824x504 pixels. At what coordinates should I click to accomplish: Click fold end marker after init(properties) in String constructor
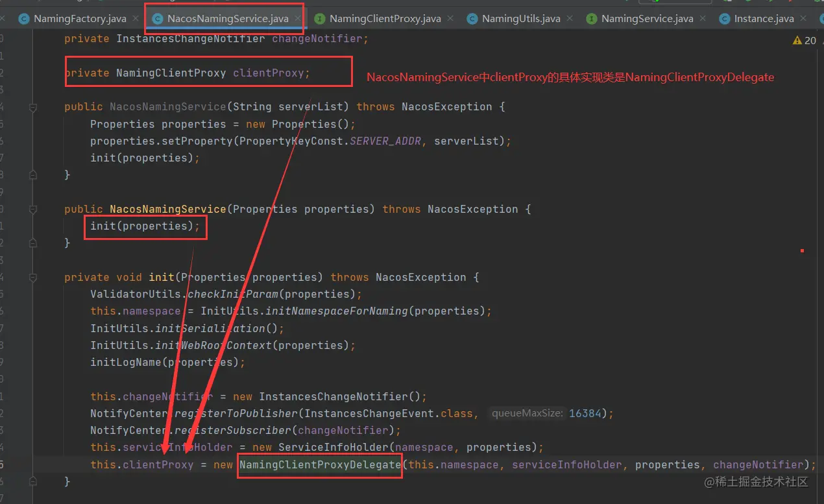point(33,175)
